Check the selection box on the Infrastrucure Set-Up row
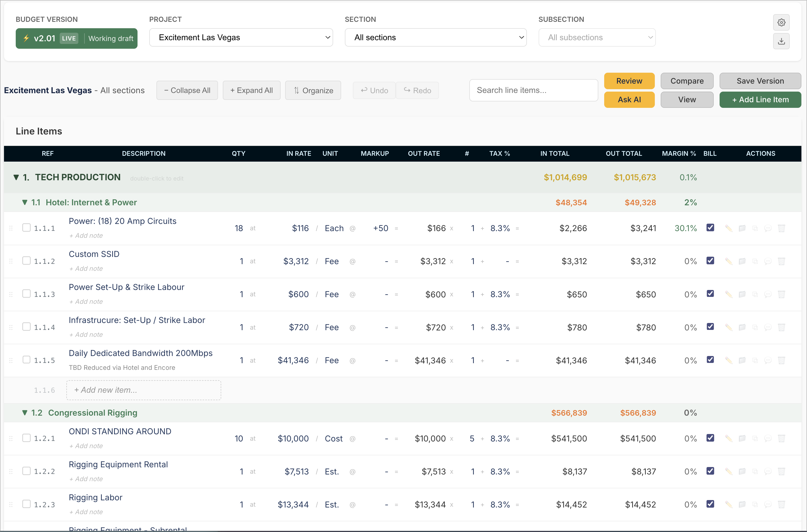 26,326
